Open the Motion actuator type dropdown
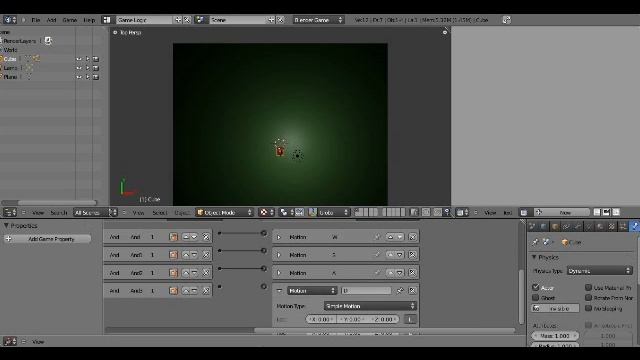The height and width of the screenshot is (360, 640). [x=312, y=291]
